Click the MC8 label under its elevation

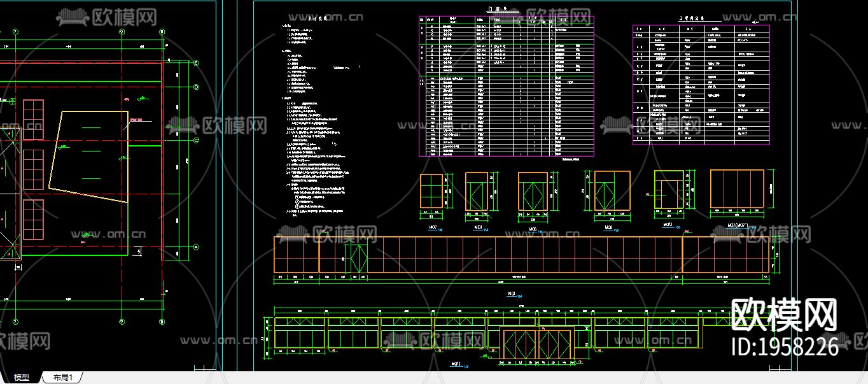pyautogui.click(x=608, y=227)
